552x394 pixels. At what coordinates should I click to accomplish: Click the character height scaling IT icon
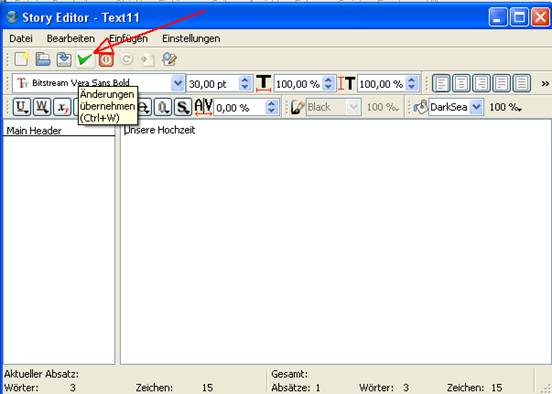coord(346,84)
